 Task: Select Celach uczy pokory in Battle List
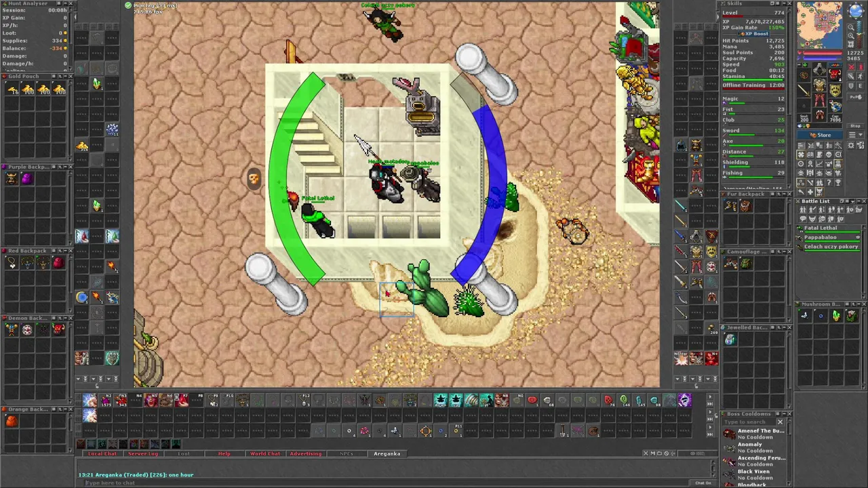coord(829,248)
